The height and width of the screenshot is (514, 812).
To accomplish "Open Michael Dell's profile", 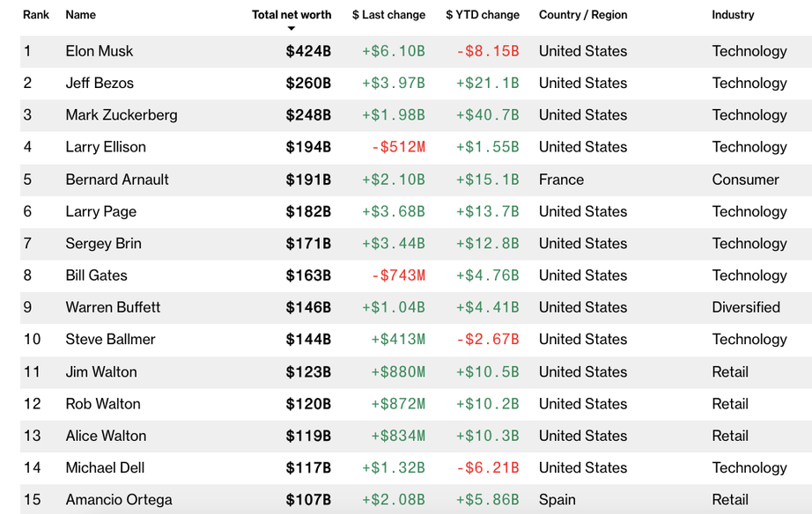I will click(x=105, y=467).
